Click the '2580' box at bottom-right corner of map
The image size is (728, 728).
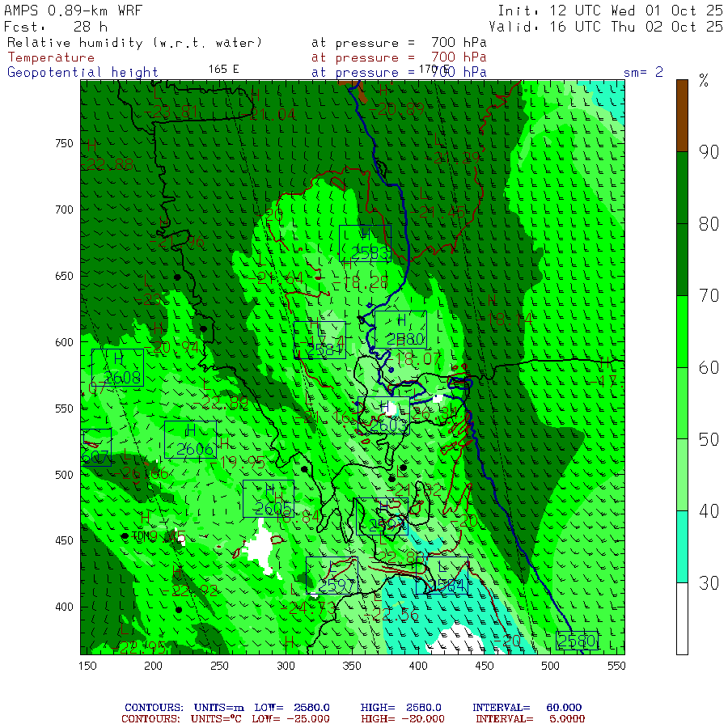pos(577,641)
